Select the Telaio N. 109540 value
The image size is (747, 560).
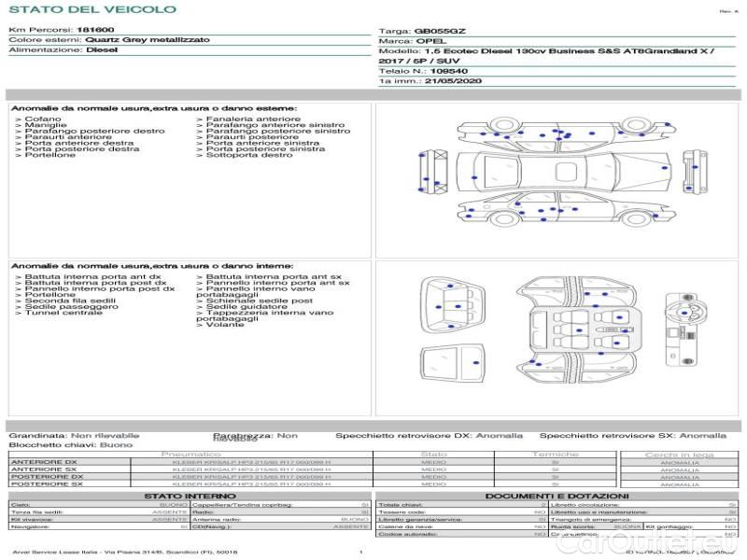pyautogui.click(x=449, y=71)
